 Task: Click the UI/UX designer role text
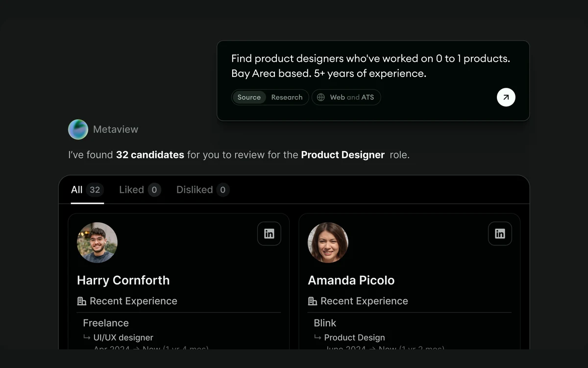pyautogui.click(x=123, y=338)
